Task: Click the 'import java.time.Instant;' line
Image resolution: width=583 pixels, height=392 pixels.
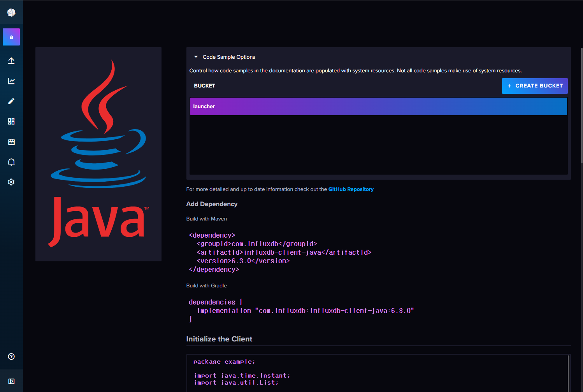Action: [x=242, y=376]
